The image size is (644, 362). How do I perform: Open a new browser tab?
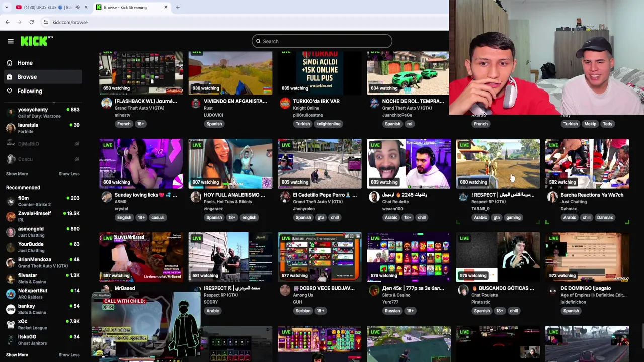(x=178, y=7)
